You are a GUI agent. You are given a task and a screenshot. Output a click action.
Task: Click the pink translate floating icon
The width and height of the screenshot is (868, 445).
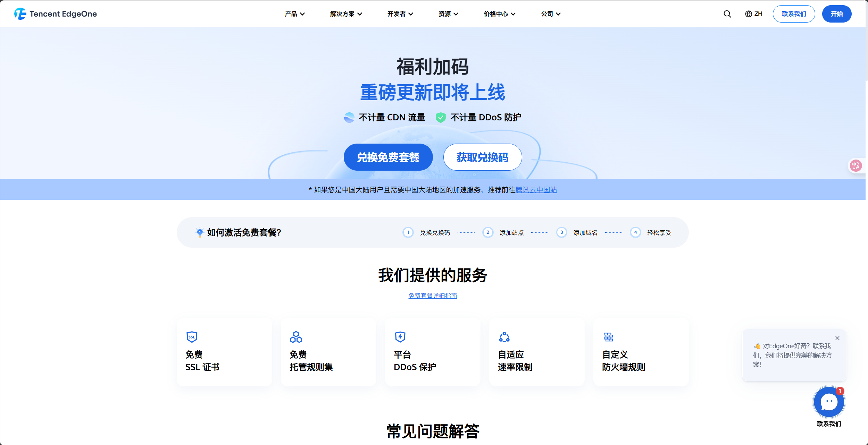[x=855, y=166]
